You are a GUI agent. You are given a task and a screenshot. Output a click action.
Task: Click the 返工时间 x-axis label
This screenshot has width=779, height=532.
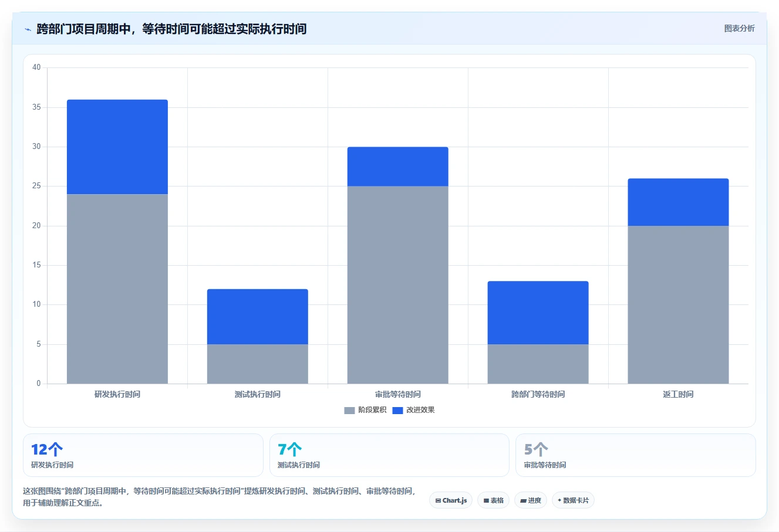(x=679, y=394)
